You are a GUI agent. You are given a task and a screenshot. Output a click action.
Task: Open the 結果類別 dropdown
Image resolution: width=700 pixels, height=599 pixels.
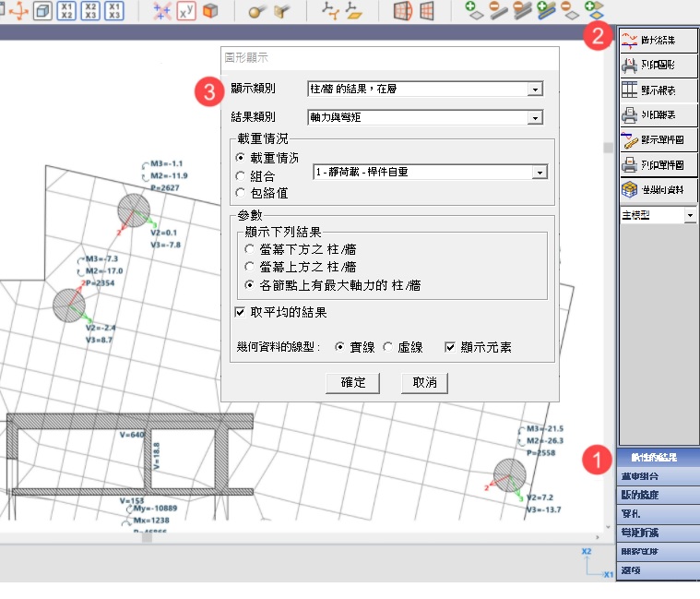coord(534,118)
